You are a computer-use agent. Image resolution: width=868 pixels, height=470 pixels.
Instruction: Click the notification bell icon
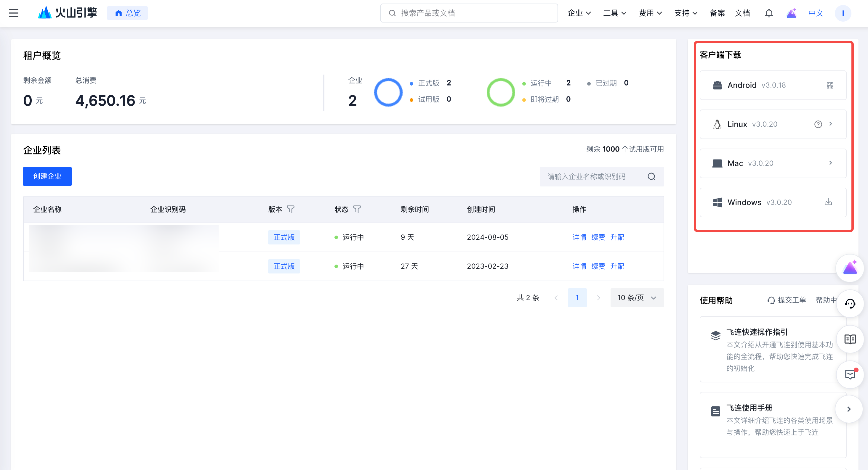point(768,13)
